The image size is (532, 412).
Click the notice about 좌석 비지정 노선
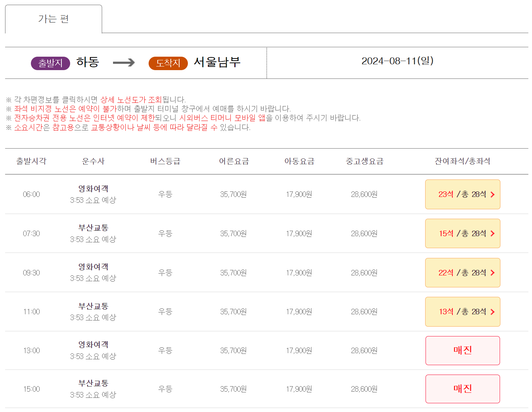pos(149,109)
